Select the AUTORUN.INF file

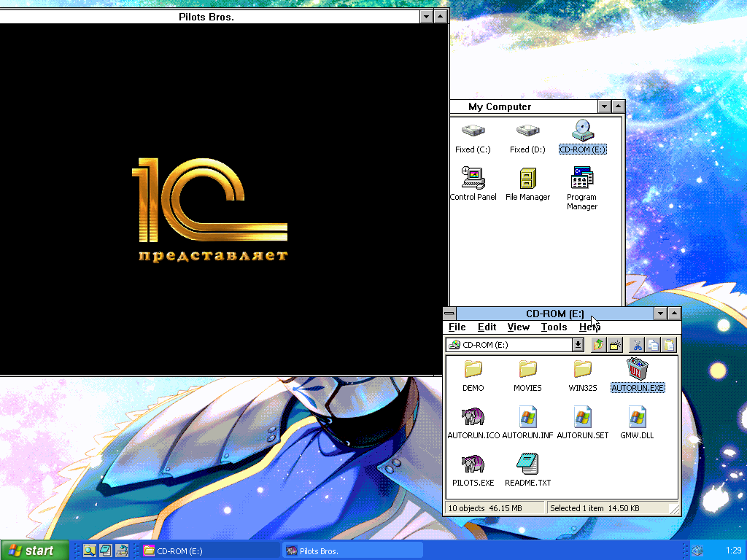(527, 418)
